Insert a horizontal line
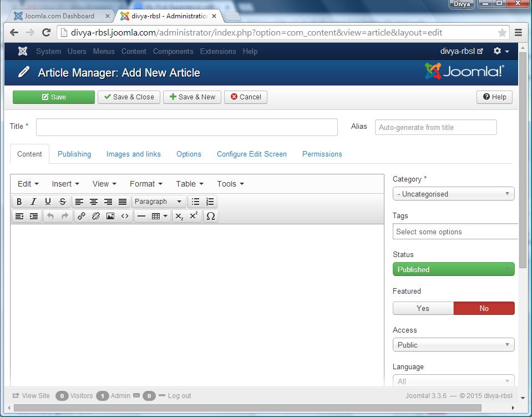This screenshot has height=417, width=532. click(142, 216)
